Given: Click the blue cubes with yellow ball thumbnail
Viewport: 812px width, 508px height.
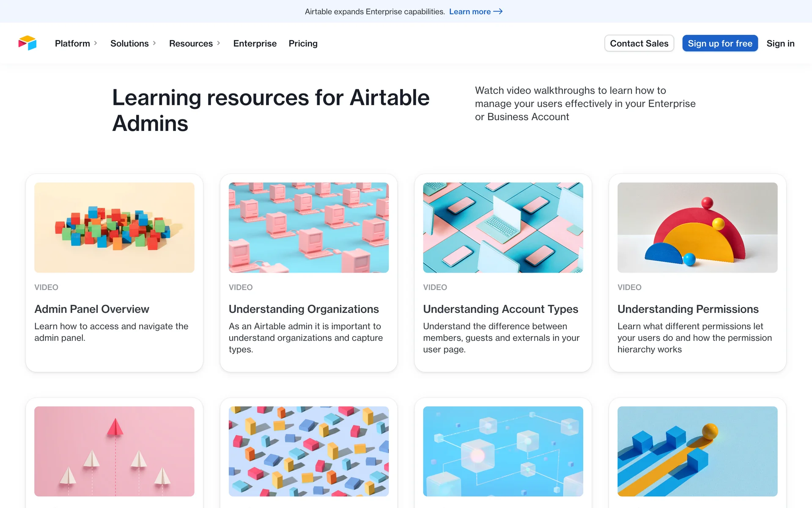Looking at the screenshot, I should point(697,451).
